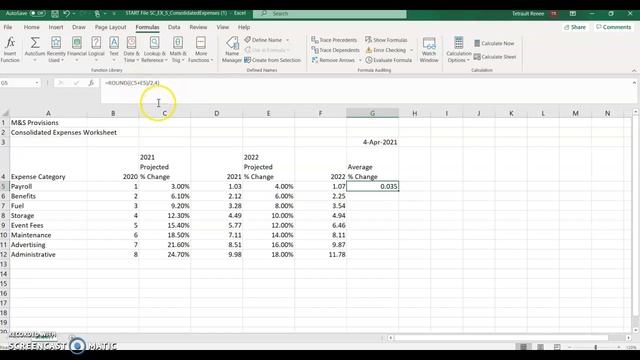The height and width of the screenshot is (360, 640).
Task: Click the Calculation Options icon
Action: [x=459, y=42]
